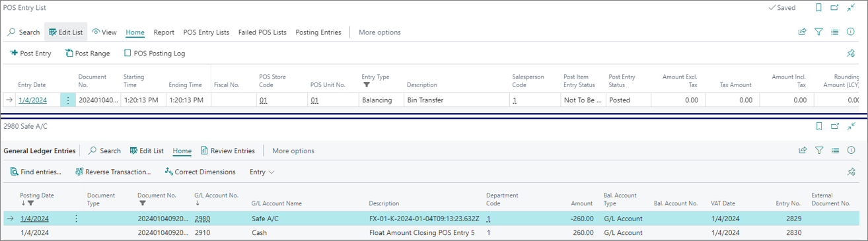Select Not To Be... post item status cell
The width and height of the screenshot is (868, 241).
click(x=582, y=100)
